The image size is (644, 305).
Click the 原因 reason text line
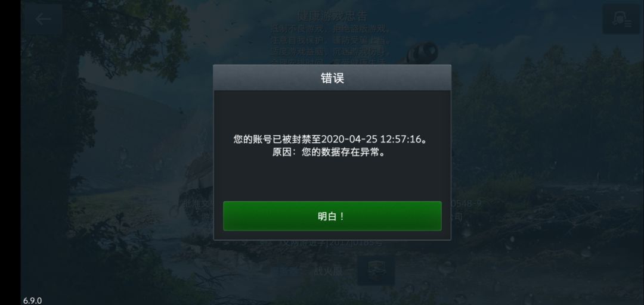point(332,152)
